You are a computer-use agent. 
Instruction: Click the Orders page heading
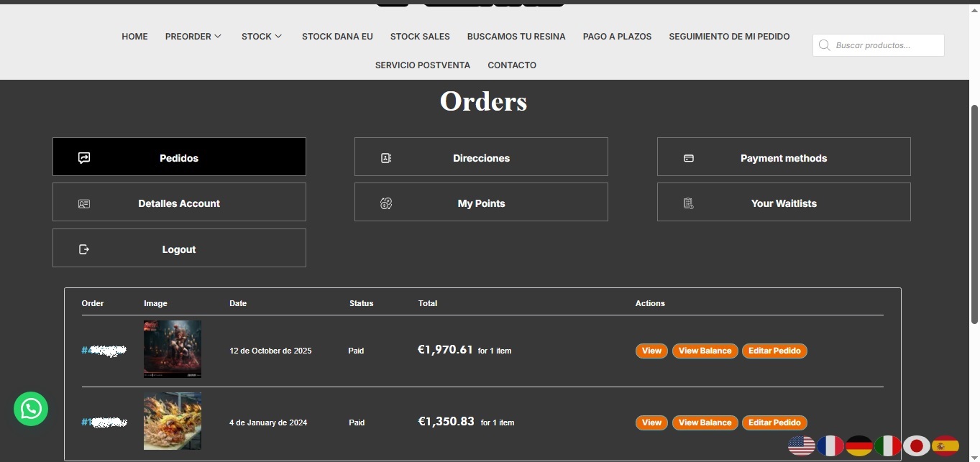[483, 101]
